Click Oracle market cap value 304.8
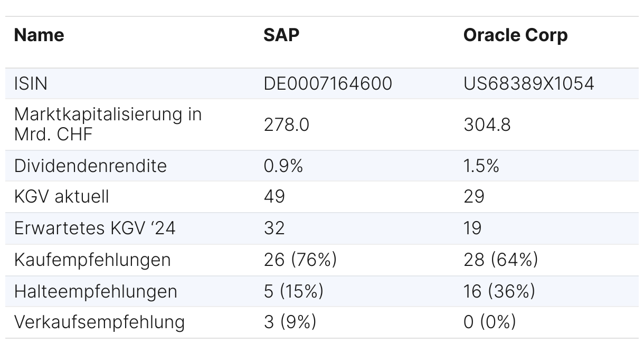 coord(487,125)
